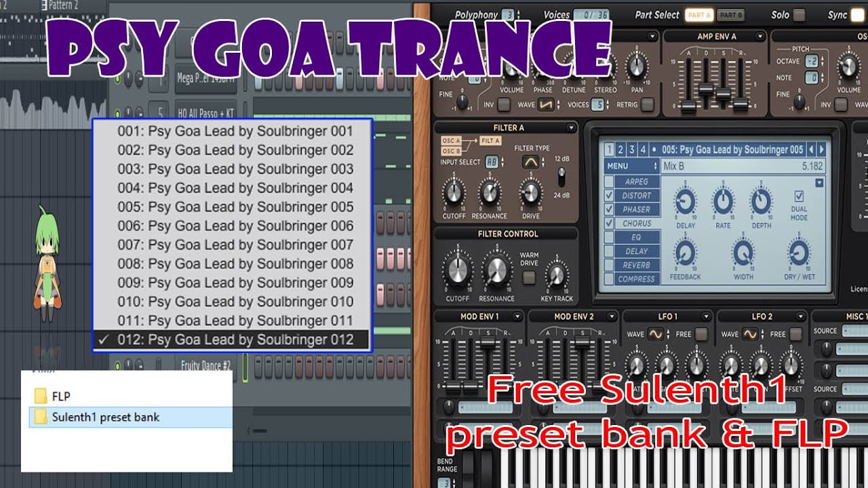
Task: Go to the previous preset arrow
Action: (x=811, y=149)
